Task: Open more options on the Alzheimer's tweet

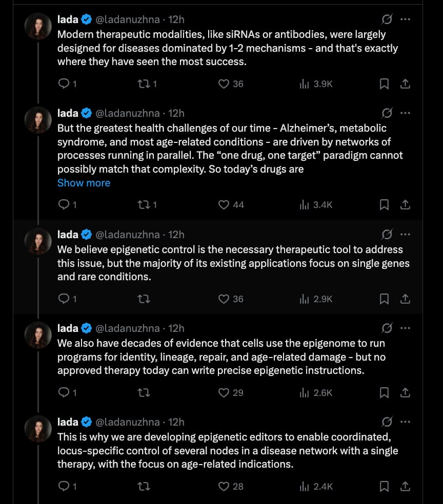Action: [x=405, y=113]
